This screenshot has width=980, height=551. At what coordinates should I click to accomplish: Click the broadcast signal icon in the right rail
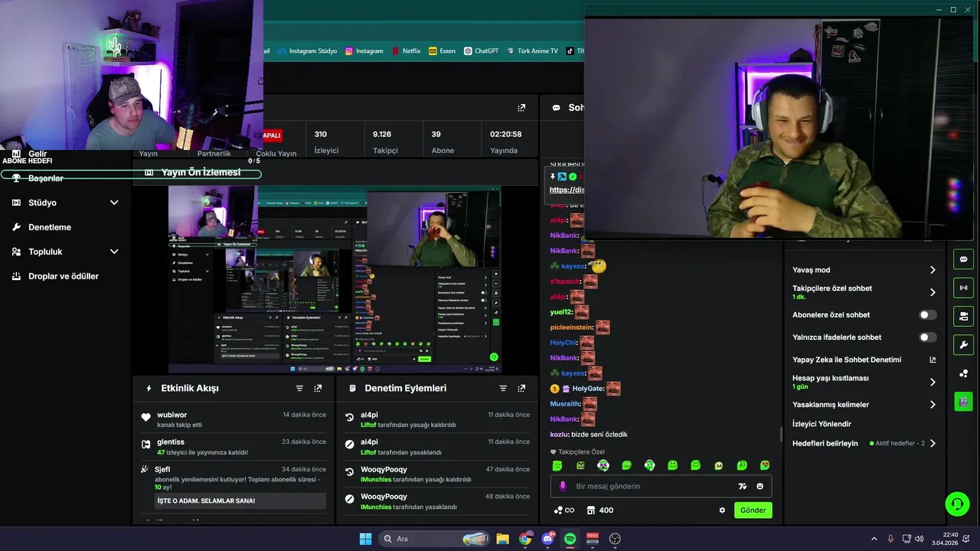(x=963, y=288)
